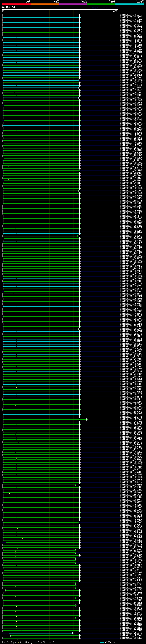Viewport: 146px width, 644px height.
Task: Select the UniRef100_C6T670 label
Action: pyautogui.click(x=131, y=216)
